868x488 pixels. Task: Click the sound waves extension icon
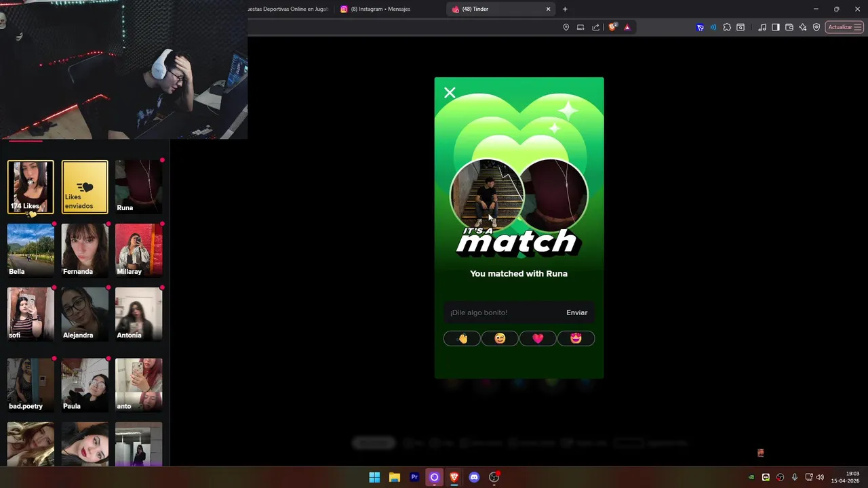[713, 27]
